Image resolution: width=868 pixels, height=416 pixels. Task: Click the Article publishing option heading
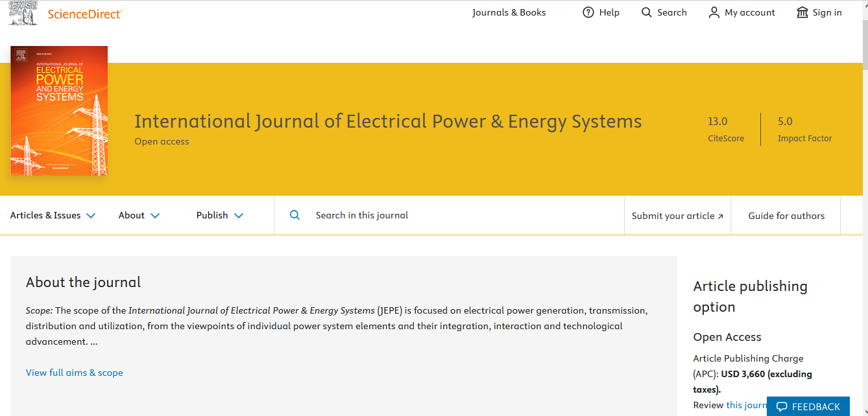(751, 296)
